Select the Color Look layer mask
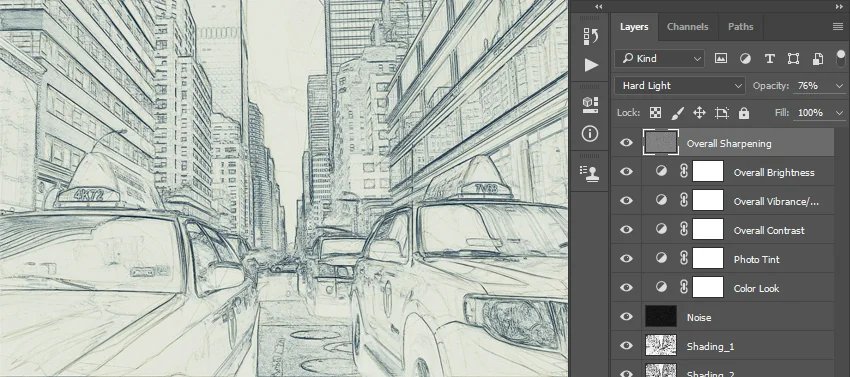 [708, 287]
